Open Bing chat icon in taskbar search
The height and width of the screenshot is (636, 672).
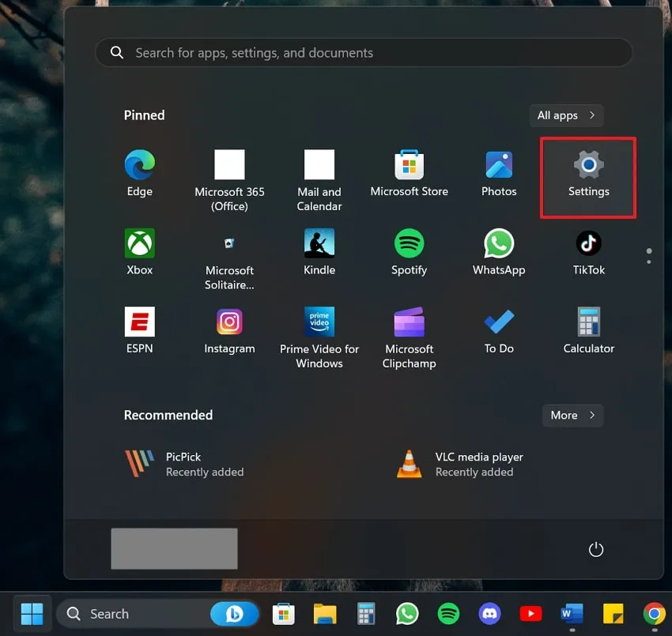[234, 613]
